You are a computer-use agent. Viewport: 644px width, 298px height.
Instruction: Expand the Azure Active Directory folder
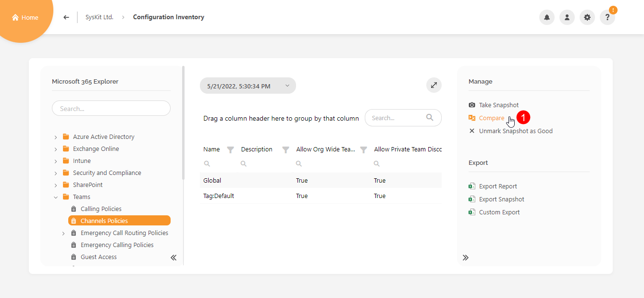pos(56,137)
